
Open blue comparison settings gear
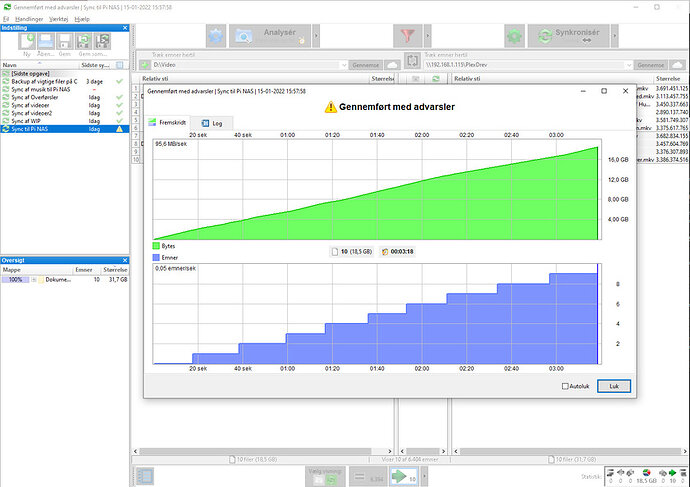(216, 36)
